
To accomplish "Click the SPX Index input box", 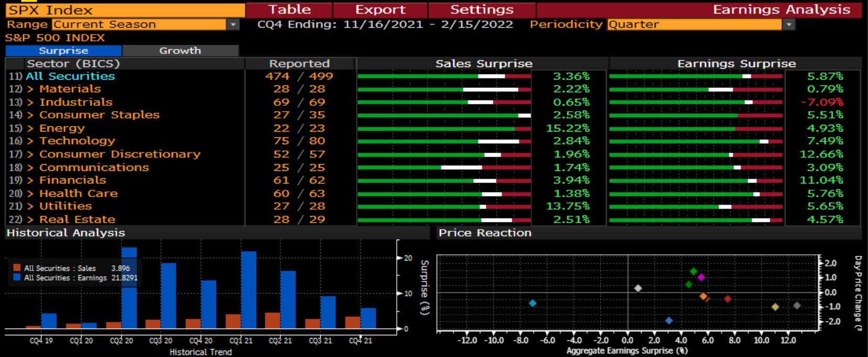I will coord(125,10).
